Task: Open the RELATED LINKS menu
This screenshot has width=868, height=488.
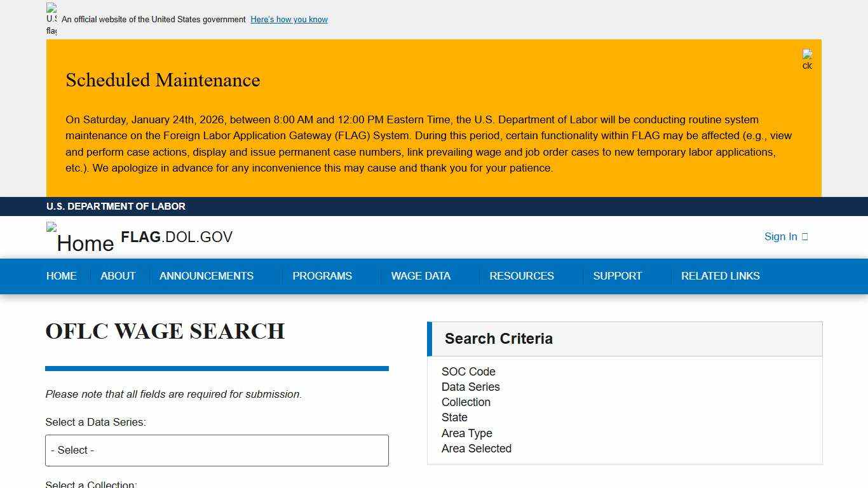Action: pyautogui.click(x=720, y=276)
